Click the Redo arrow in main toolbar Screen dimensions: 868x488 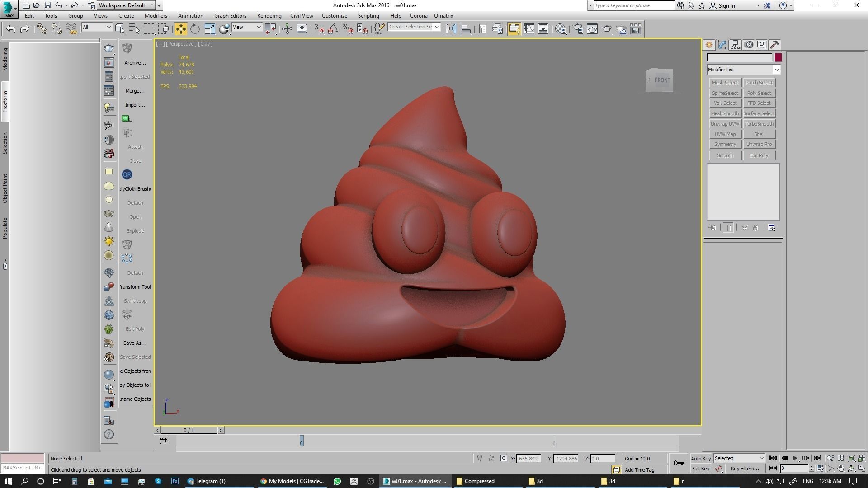click(25, 29)
